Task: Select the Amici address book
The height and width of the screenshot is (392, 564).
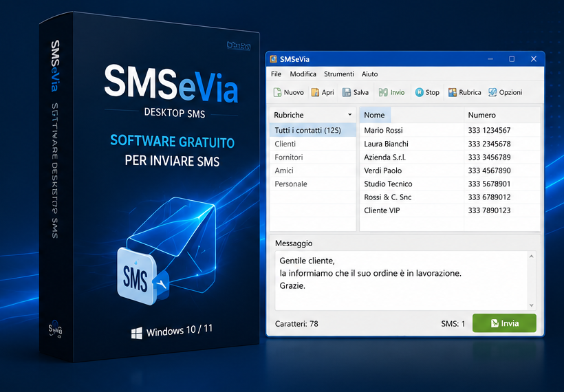Action: click(x=312, y=171)
